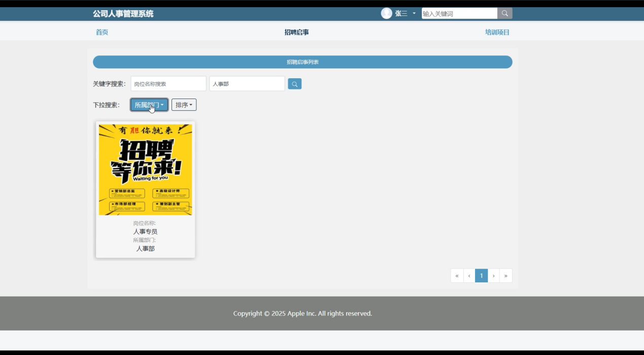Navigate to the 首页 tab

click(102, 32)
